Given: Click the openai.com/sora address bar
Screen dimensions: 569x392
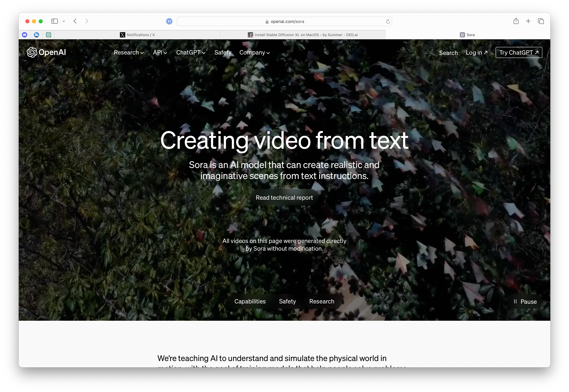Looking at the screenshot, I should [284, 21].
